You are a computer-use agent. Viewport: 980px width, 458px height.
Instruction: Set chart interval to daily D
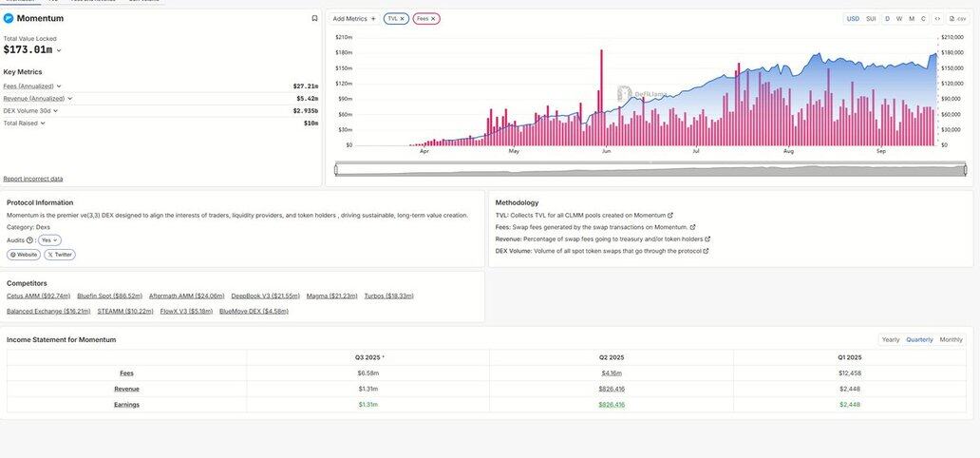coord(887,19)
